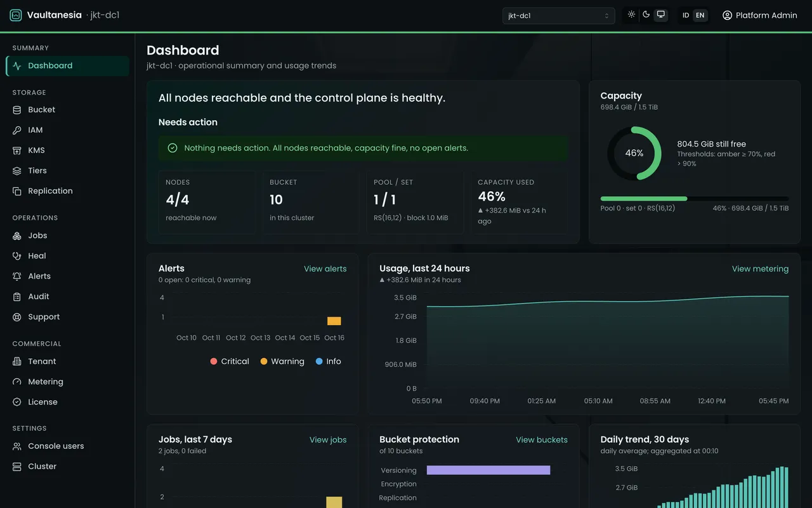This screenshot has height=508, width=812.
Task: Open Console users under Settings
Action: [x=67, y=446]
